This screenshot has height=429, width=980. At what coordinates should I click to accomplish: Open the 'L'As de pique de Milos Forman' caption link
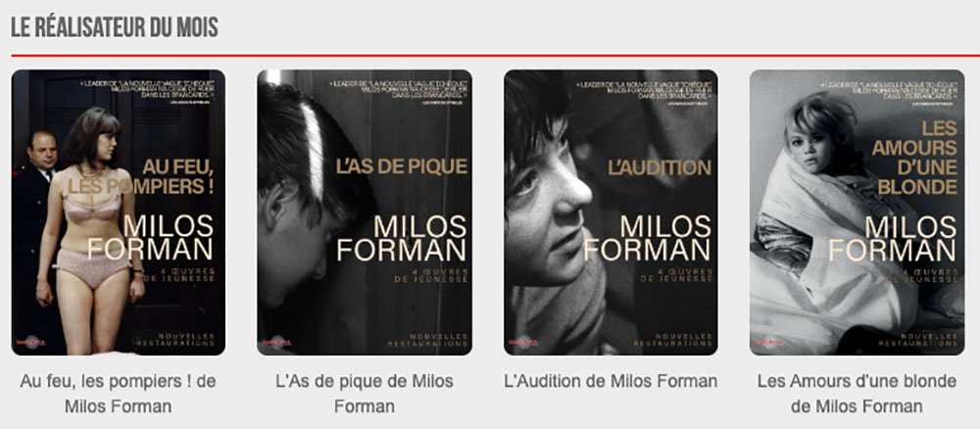[x=365, y=394]
